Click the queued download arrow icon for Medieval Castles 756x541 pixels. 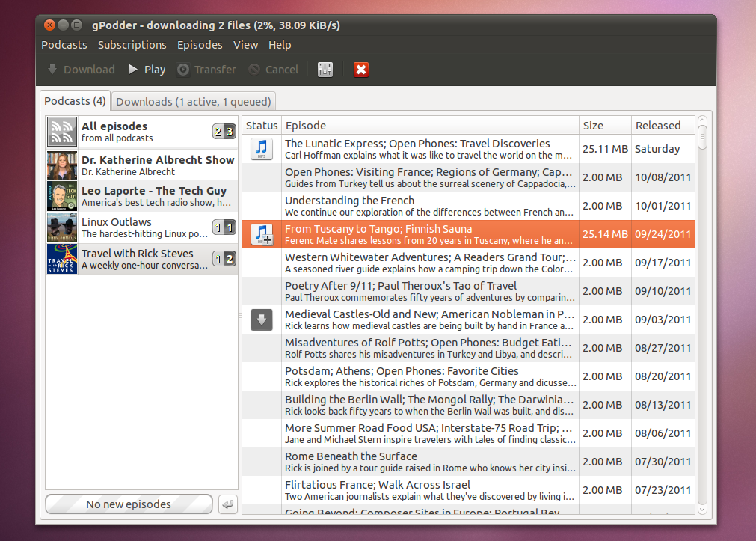262,320
